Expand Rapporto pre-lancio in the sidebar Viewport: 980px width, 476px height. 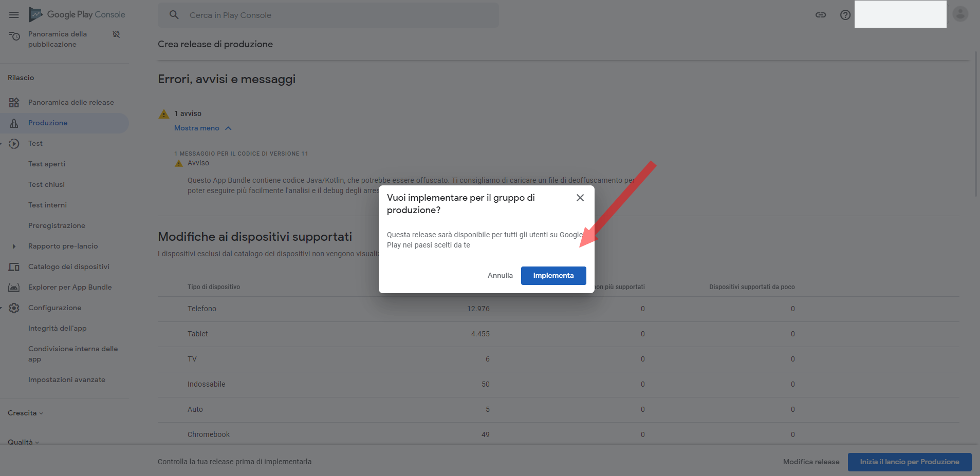tap(13, 246)
